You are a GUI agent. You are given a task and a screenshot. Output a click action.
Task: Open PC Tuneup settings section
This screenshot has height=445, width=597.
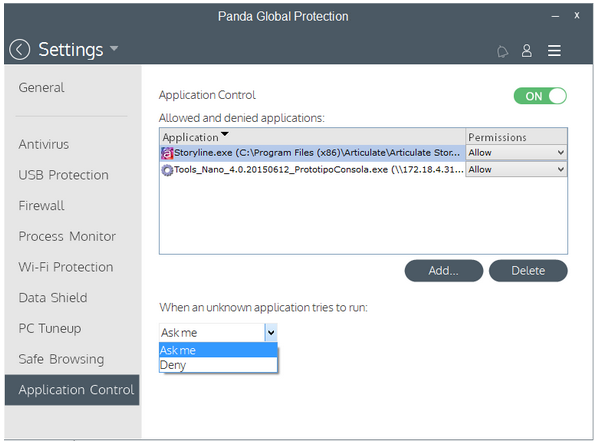pyautogui.click(x=50, y=328)
